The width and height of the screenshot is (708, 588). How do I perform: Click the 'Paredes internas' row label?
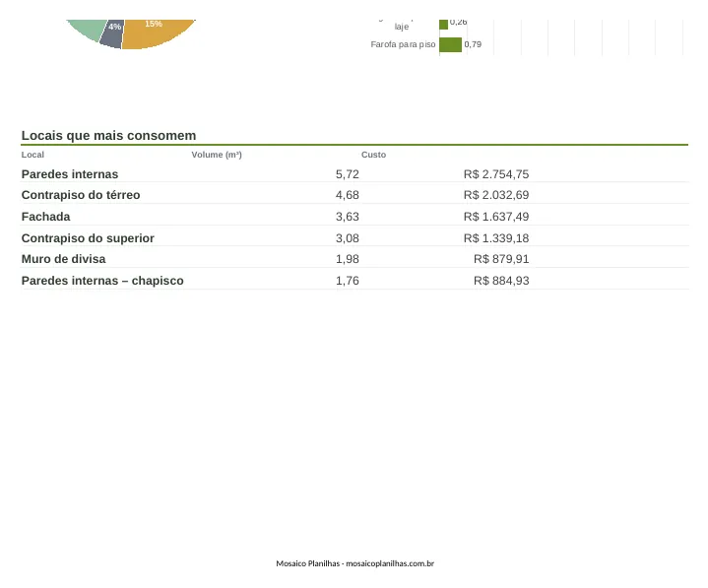click(x=70, y=174)
